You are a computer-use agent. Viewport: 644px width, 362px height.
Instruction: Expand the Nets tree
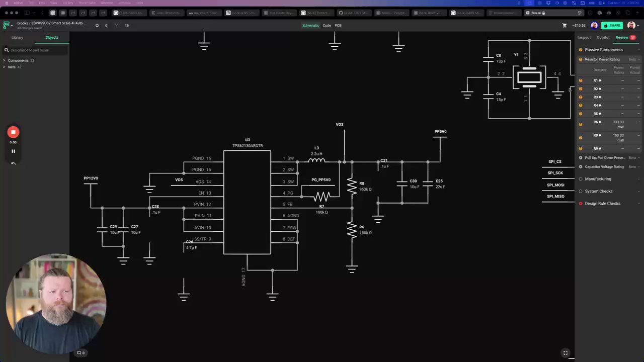coord(4,67)
